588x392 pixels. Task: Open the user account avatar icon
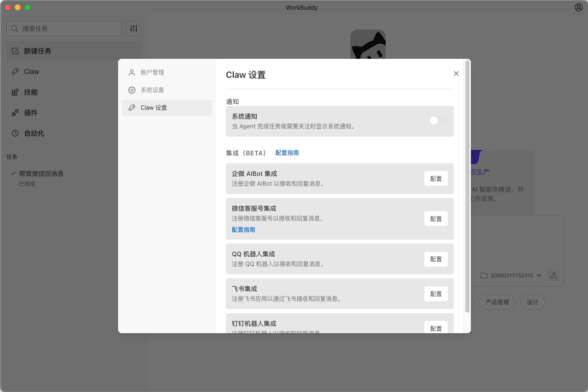pyautogui.click(x=579, y=7)
